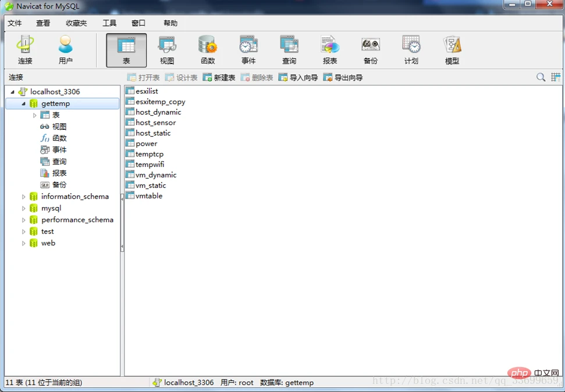Viewport: 565px width, 392px height.
Task: Select the 表 (Table) toolbar button
Action: click(x=126, y=51)
